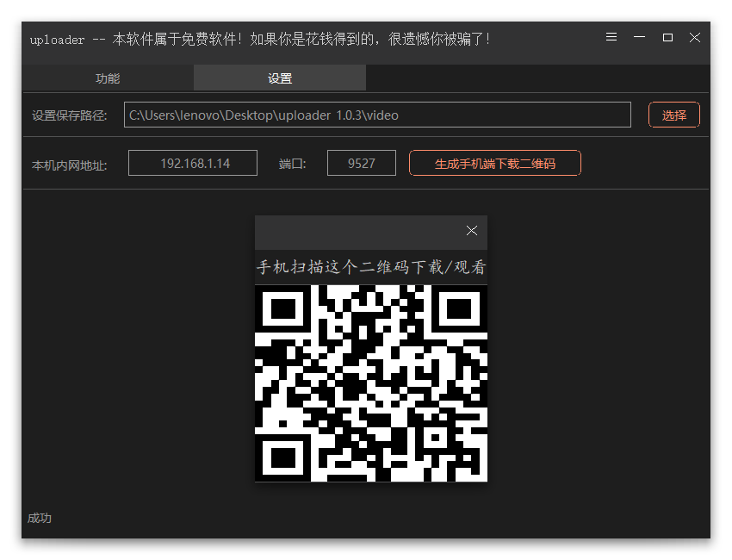Click the 成功 status message
Image resolution: width=732 pixels, height=560 pixels.
click(x=40, y=518)
